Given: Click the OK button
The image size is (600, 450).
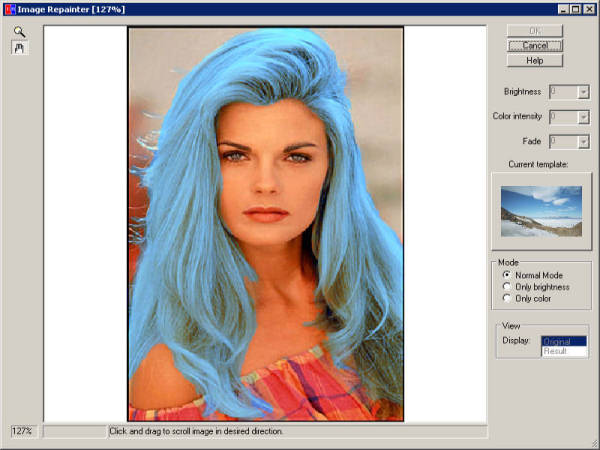Looking at the screenshot, I should [535, 31].
